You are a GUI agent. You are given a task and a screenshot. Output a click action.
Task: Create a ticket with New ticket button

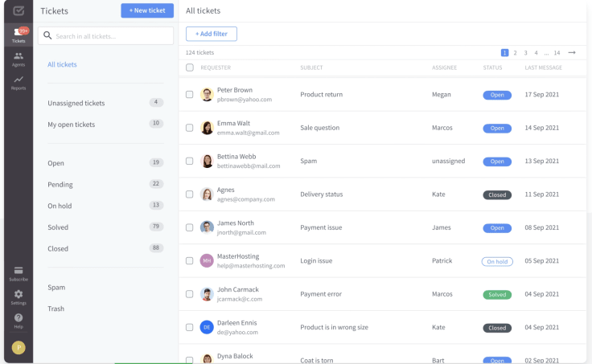[x=147, y=10]
